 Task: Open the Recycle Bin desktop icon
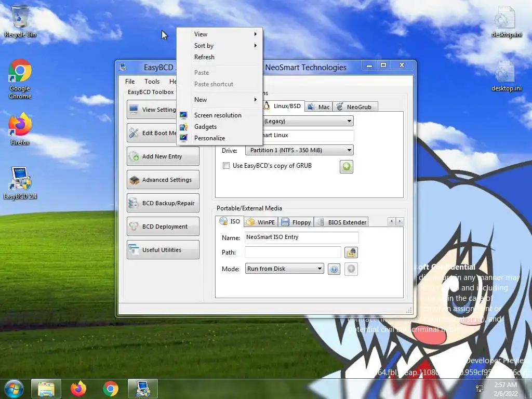pos(20,21)
